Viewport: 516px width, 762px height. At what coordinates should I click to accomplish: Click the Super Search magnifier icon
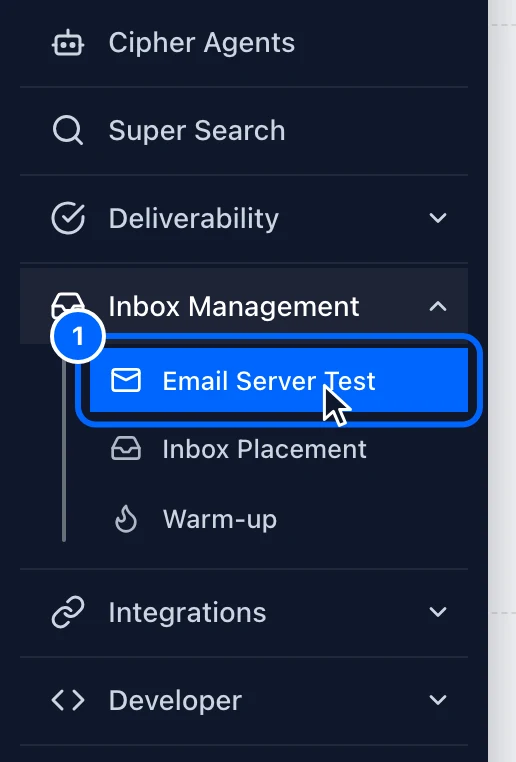68,130
